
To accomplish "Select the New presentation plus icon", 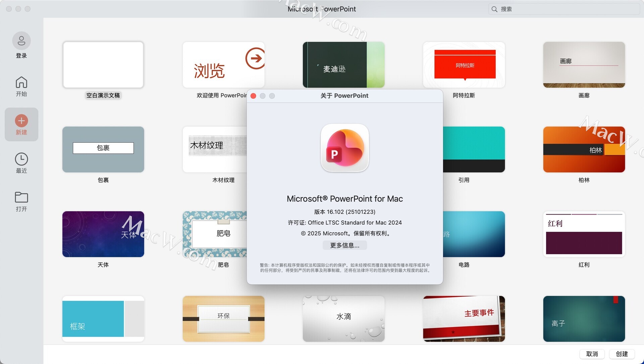I will pos(21,121).
